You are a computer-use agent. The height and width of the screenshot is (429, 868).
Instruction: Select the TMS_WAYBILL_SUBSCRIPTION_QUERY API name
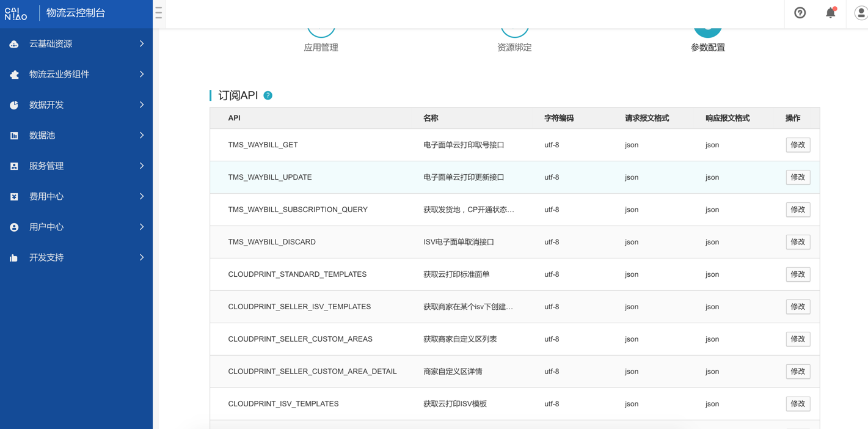pos(297,210)
